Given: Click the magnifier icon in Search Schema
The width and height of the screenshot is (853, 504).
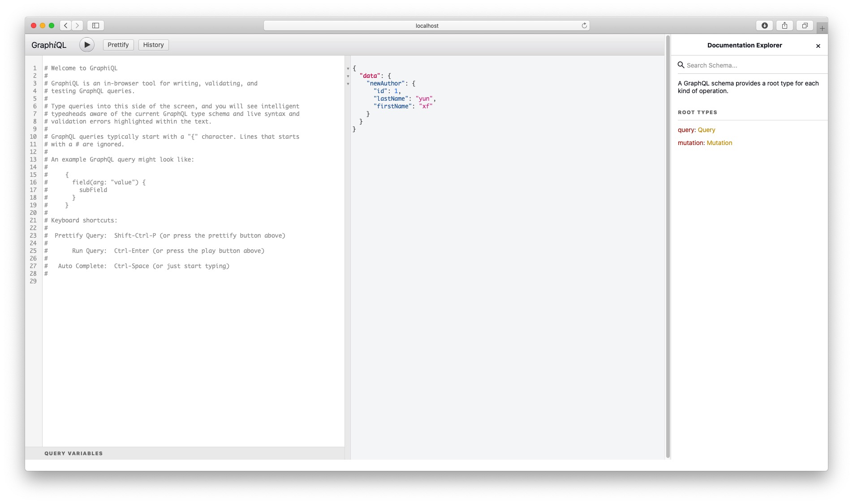Looking at the screenshot, I should [x=681, y=65].
